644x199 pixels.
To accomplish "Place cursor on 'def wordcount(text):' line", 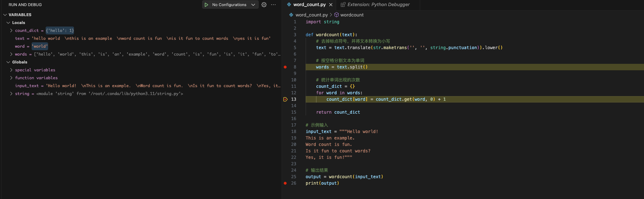I will coord(331,35).
